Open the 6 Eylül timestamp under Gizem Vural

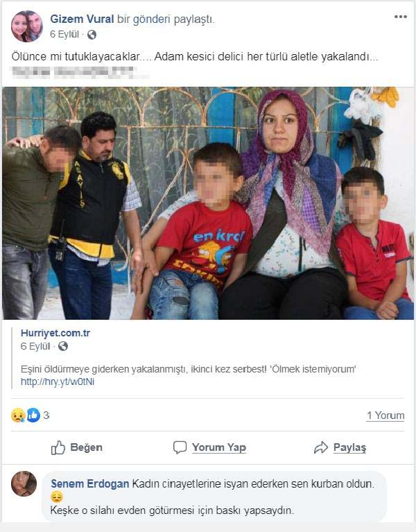pos(64,34)
